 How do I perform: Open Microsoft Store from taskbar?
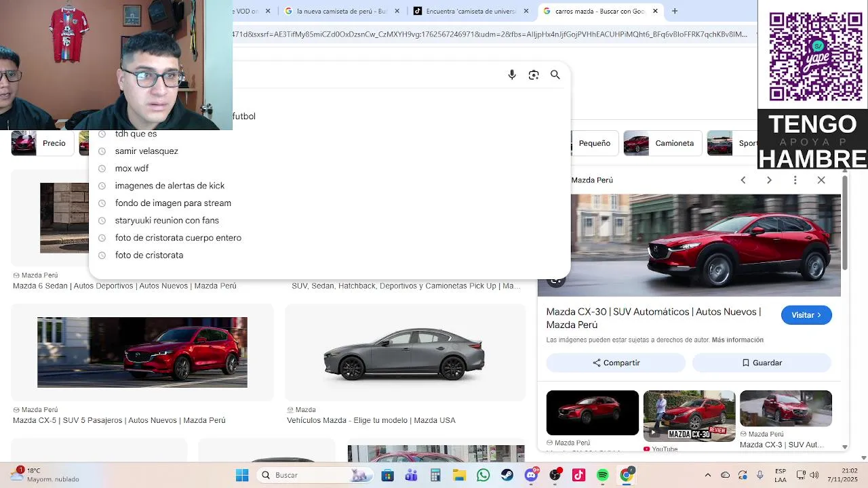pos(387,475)
